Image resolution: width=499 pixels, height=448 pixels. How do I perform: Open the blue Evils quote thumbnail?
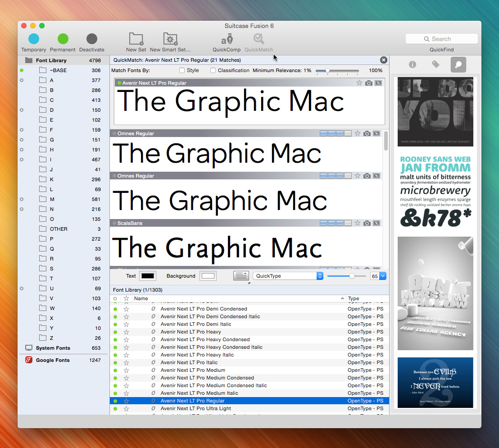[x=435, y=383]
